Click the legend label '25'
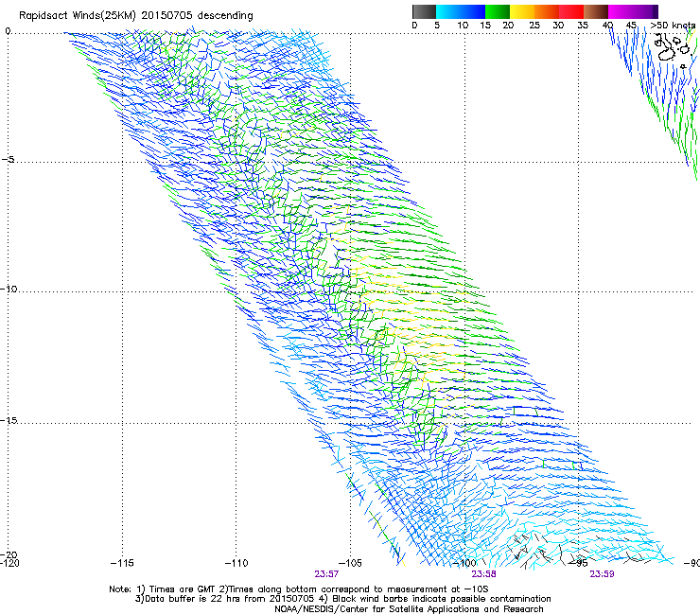 pos(534,26)
